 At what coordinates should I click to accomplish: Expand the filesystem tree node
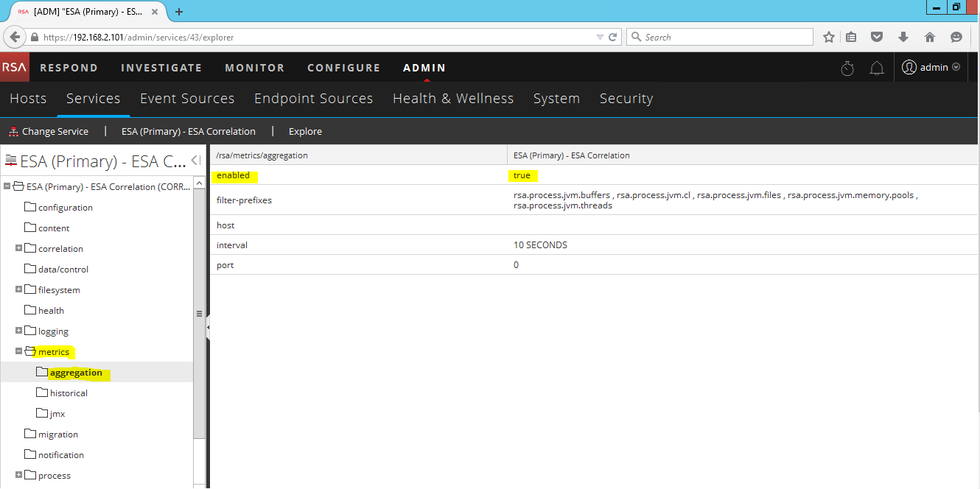[19, 290]
